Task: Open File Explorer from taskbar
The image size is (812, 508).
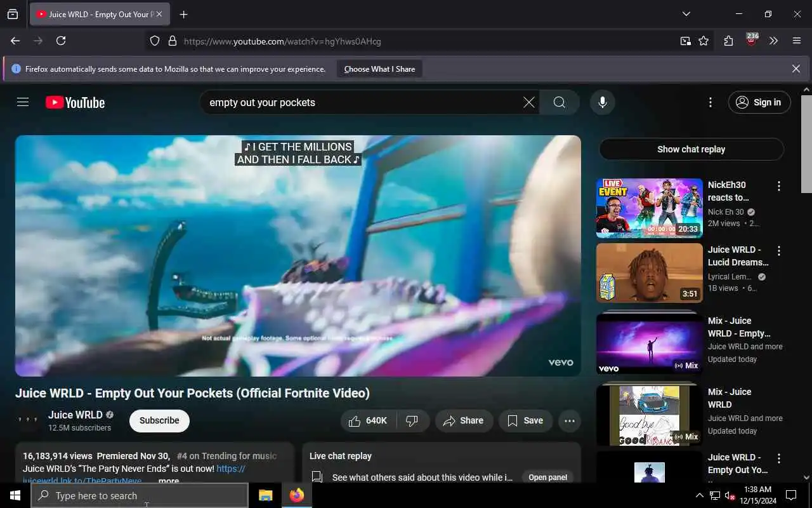Action: coord(265,495)
